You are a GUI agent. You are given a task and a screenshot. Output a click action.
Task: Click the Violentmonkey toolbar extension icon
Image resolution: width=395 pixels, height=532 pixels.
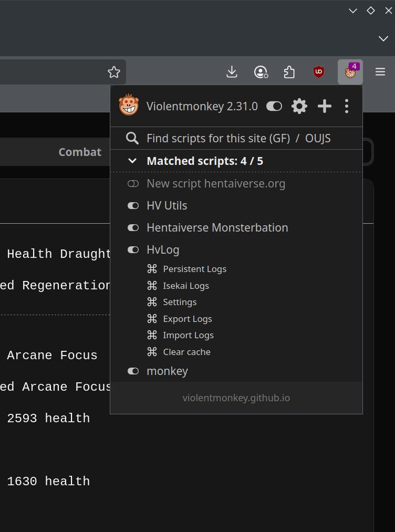(x=350, y=72)
